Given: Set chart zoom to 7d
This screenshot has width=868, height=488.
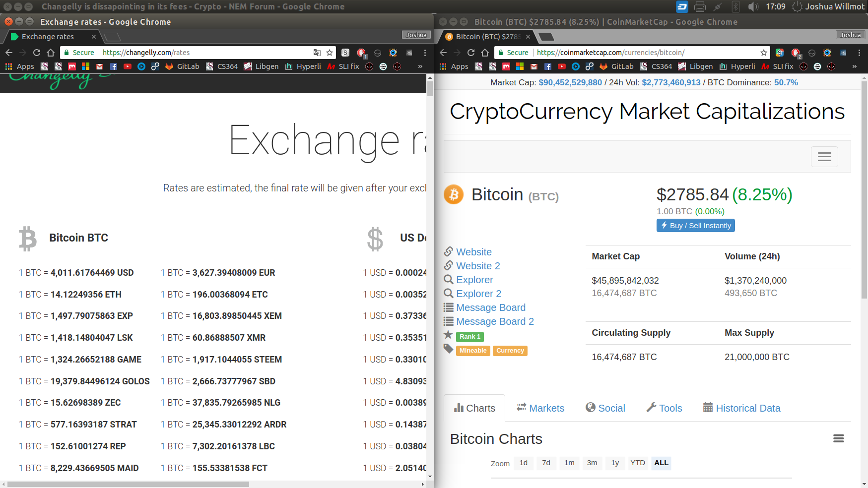Looking at the screenshot, I should click(546, 463).
